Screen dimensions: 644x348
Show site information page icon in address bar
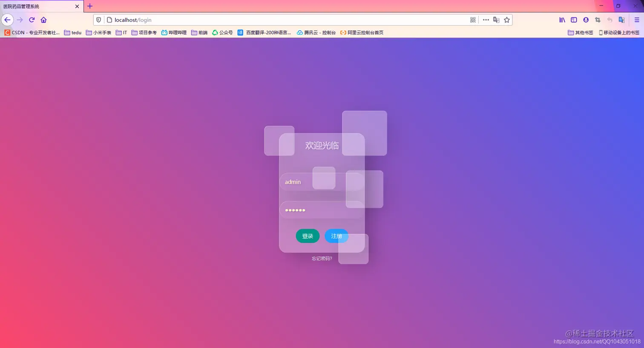[109, 20]
